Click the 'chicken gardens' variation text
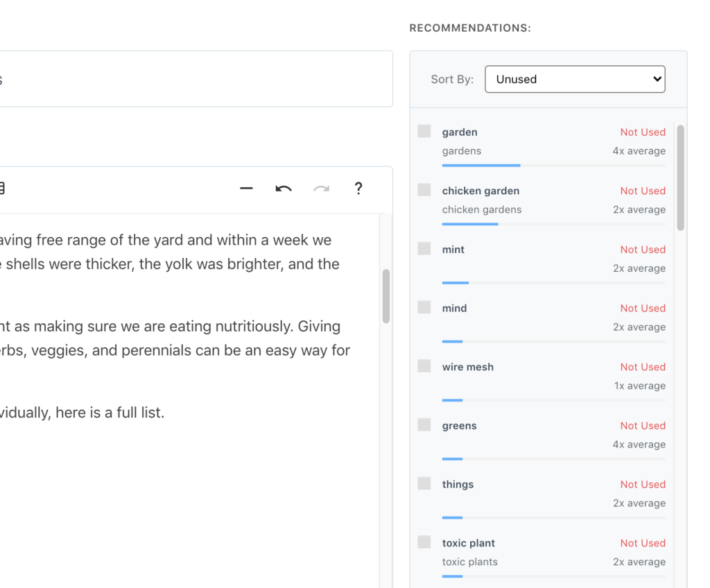This screenshot has width=710, height=588. click(x=482, y=209)
